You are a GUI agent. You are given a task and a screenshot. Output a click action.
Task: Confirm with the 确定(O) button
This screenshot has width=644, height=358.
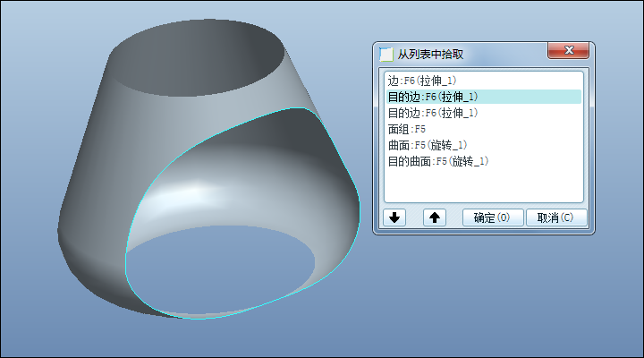tap(493, 217)
